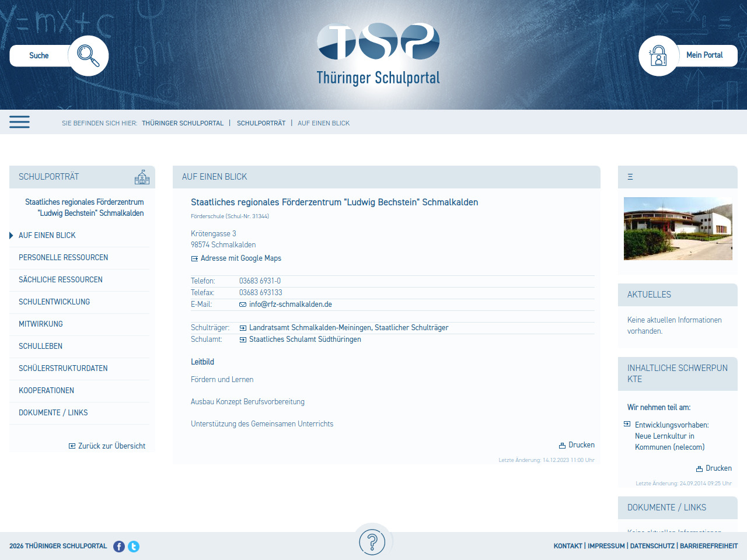The height and width of the screenshot is (560, 747).
Task: Open Mein Portal login lock icon
Action: [x=658, y=55]
